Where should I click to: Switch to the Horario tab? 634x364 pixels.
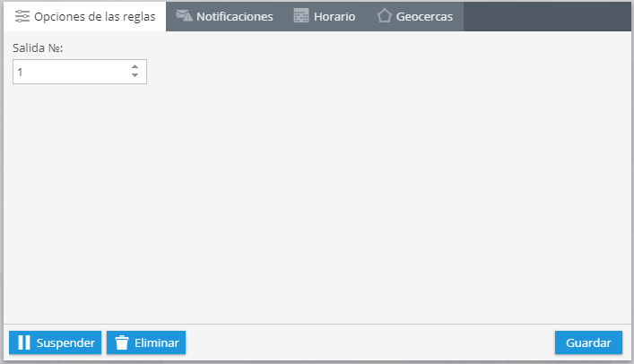pyautogui.click(x=325, y=16)
